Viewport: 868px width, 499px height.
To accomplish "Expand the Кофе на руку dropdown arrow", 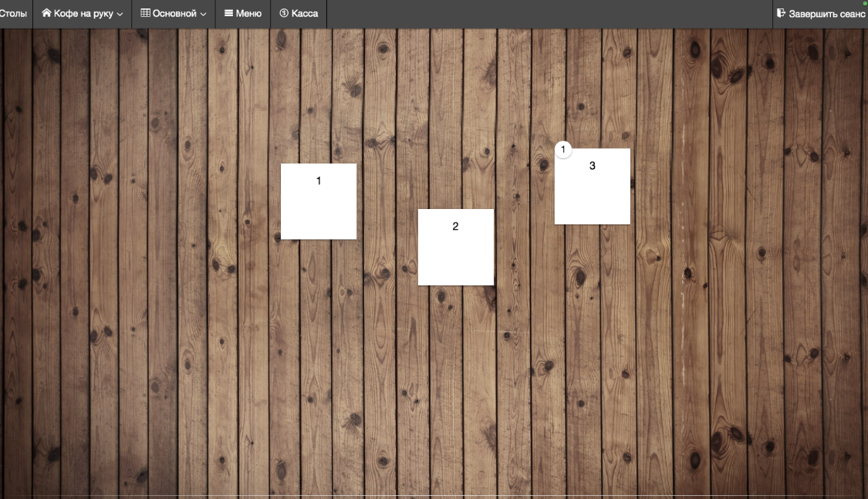I will 120,14.
